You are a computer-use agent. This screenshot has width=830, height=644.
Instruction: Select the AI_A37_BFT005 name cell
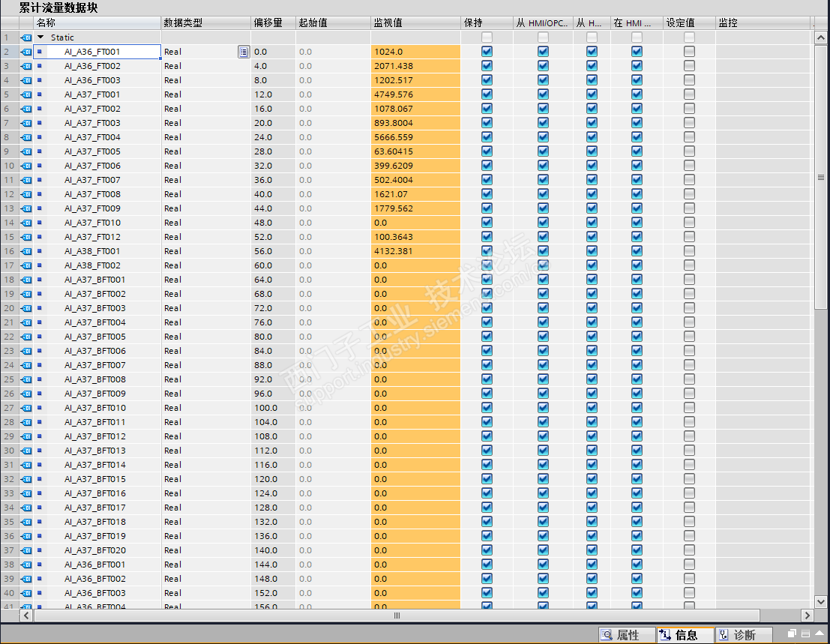coord(97,337)
